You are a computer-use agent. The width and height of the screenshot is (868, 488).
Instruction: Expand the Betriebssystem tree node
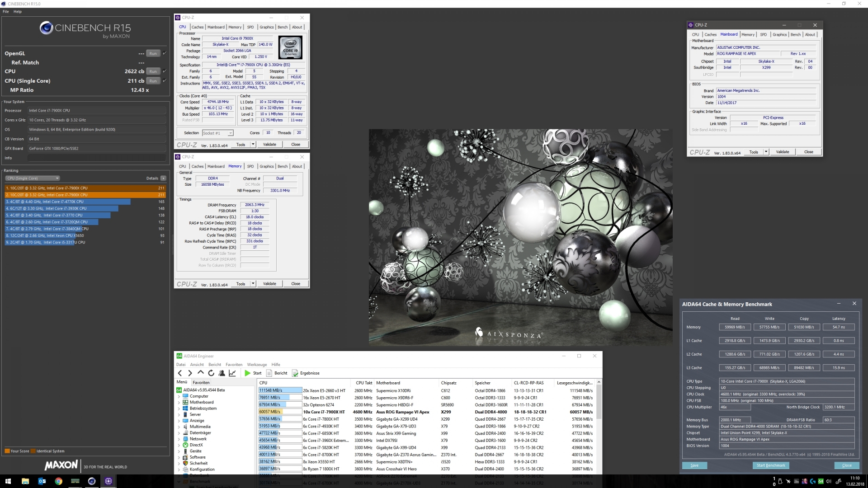pos(179,408)
